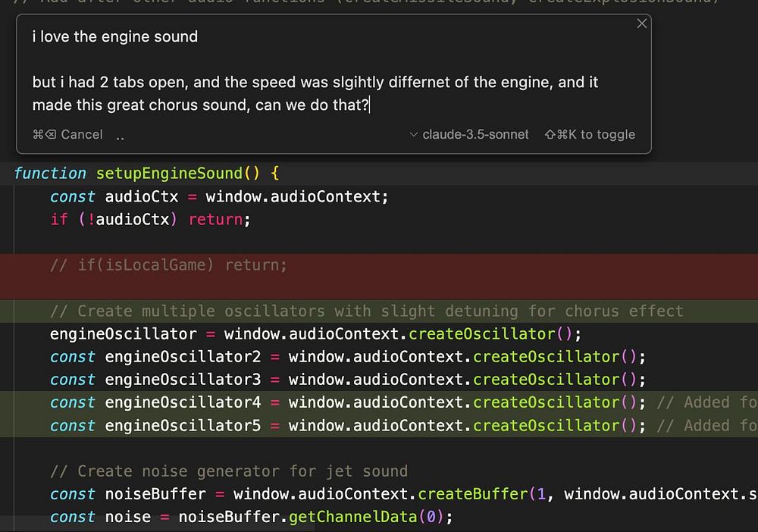The width and height of the screenshot is (758, 532).
Task: Click the audioCtx constant declaration
Action: click(x=141, y=197)
